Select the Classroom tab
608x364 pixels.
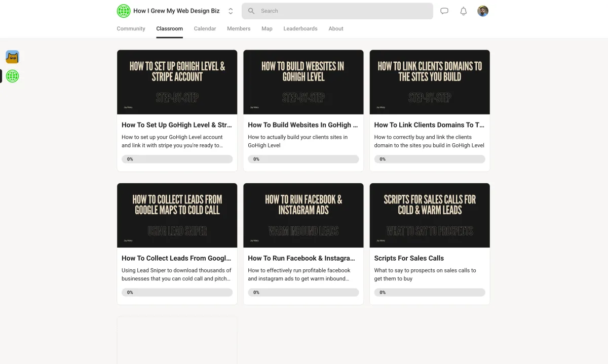point(169,29)
